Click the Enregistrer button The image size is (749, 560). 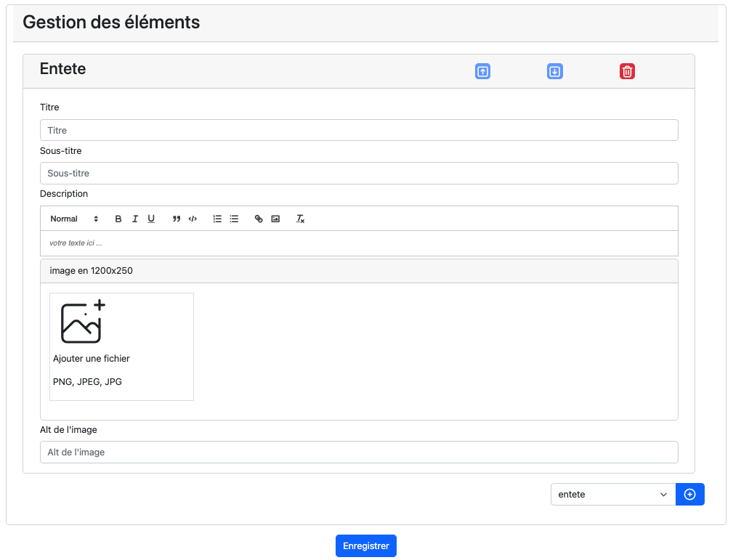(366, 545)
